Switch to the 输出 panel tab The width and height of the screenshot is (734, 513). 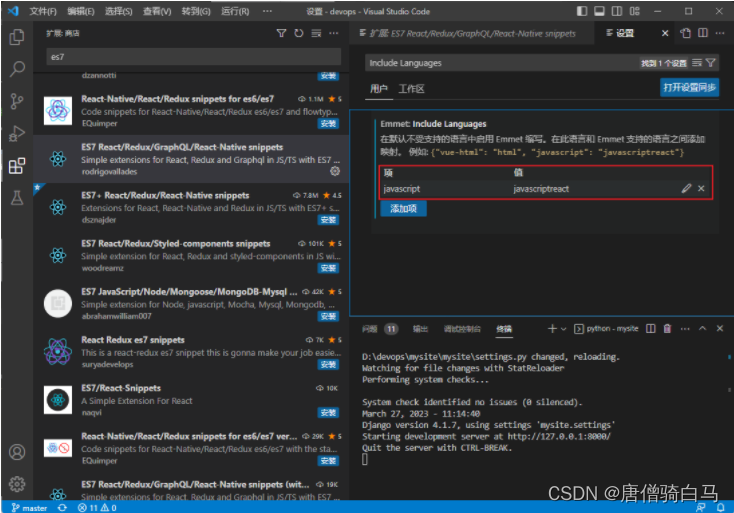(420, 329)
